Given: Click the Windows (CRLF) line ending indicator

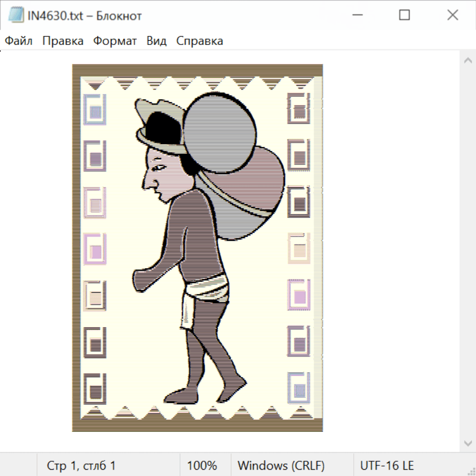Looking at the screenshot, I should click(x=281, y=465).
